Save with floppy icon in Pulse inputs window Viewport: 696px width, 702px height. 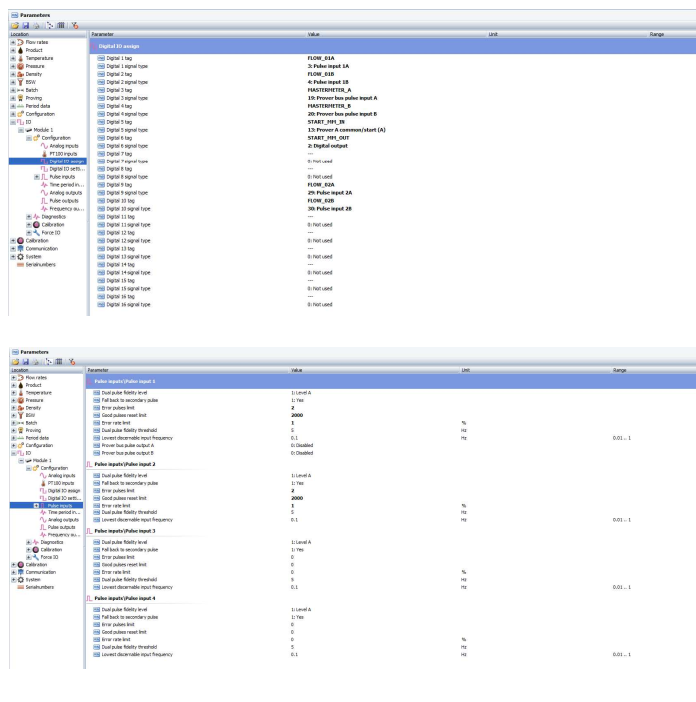(x=26, y=362)
